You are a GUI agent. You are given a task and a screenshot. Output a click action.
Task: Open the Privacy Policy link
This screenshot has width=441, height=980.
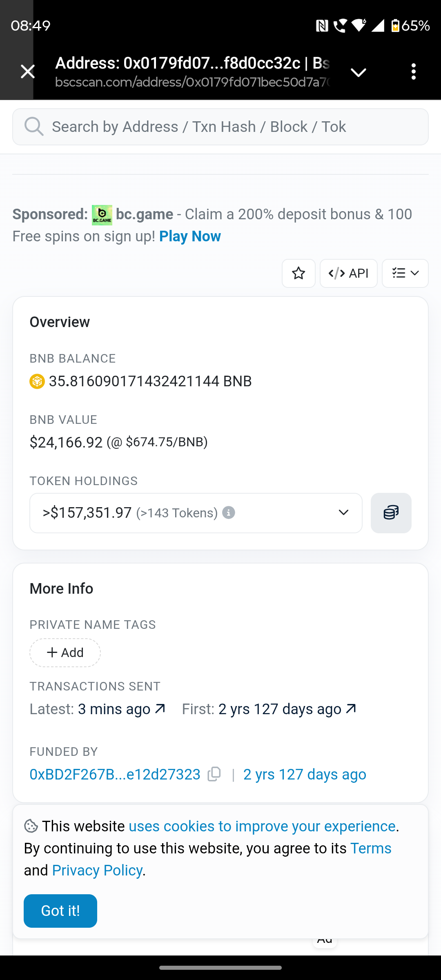(x=97, y=871)
